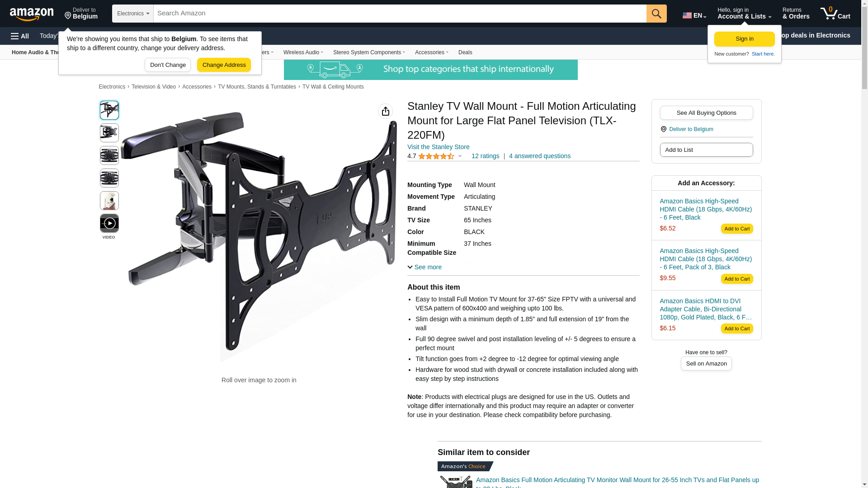868x488 pixels.
Task: Open the Electronics search category dropdown
Action: 133,14
